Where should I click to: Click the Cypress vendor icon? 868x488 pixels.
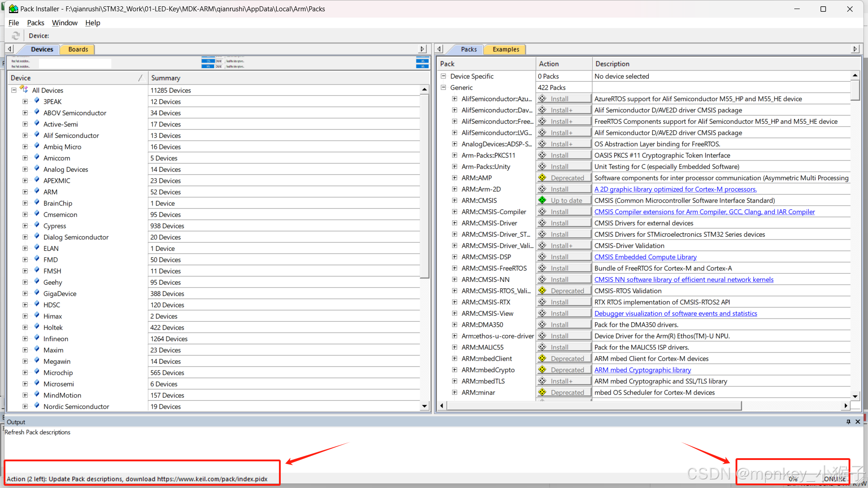click(x=37, y=225)
